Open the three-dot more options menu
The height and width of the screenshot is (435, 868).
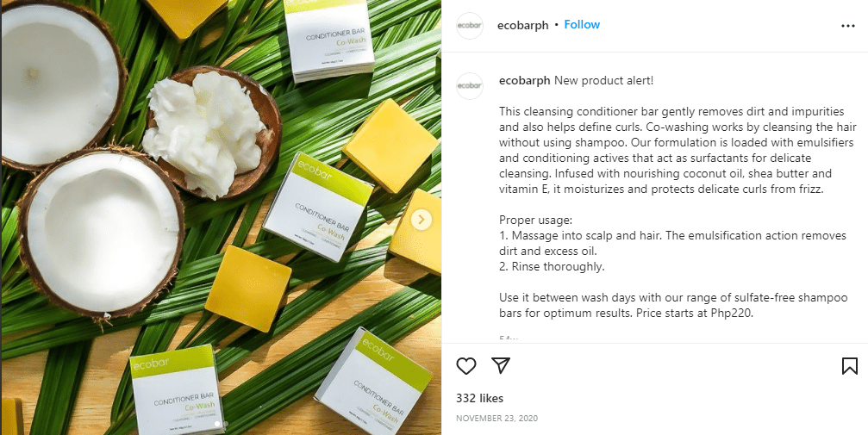(847, 26)
